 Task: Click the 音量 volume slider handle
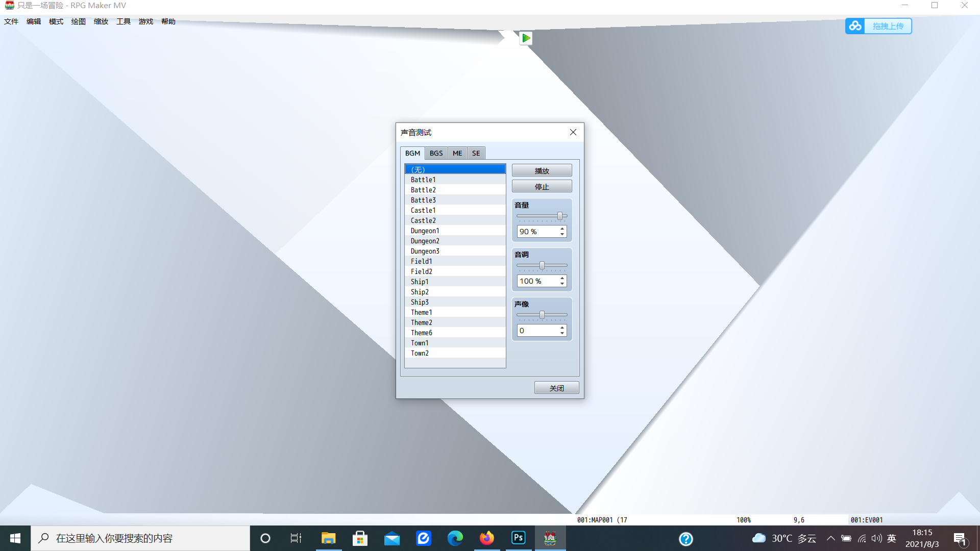560,216
